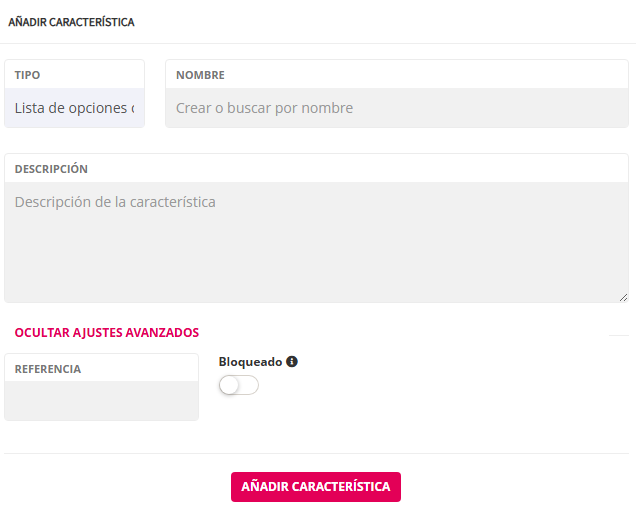636x511 pixels.
Task: Collapse advanced settings via 'Ocultar ajustes avanzados'
Action: click(x=107, y=333)
